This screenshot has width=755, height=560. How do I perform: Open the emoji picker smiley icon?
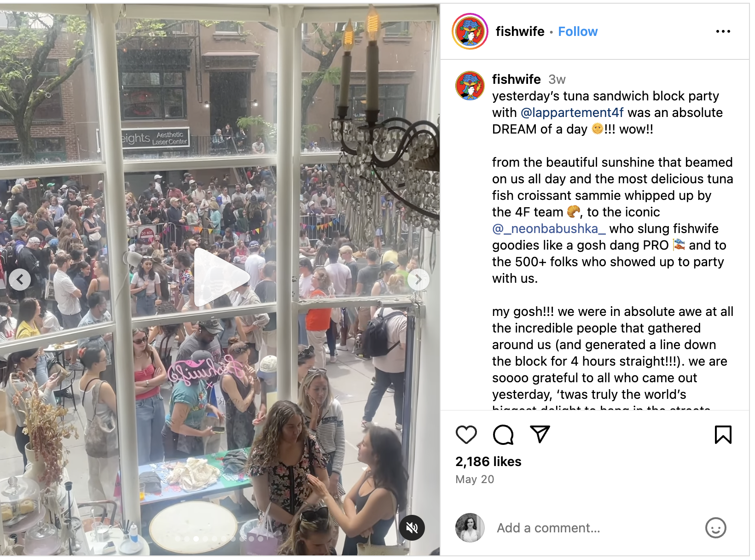(715, 528)
